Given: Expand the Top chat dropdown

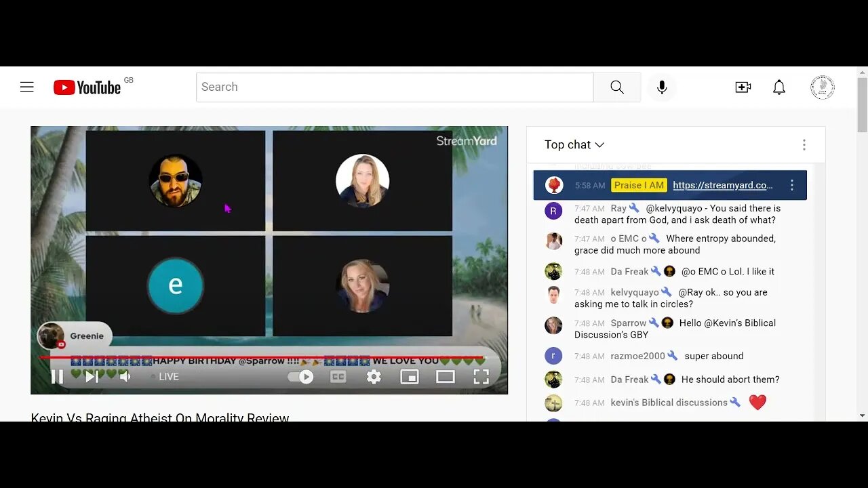Looking at the screenshot, I should (x=574, y=144).
